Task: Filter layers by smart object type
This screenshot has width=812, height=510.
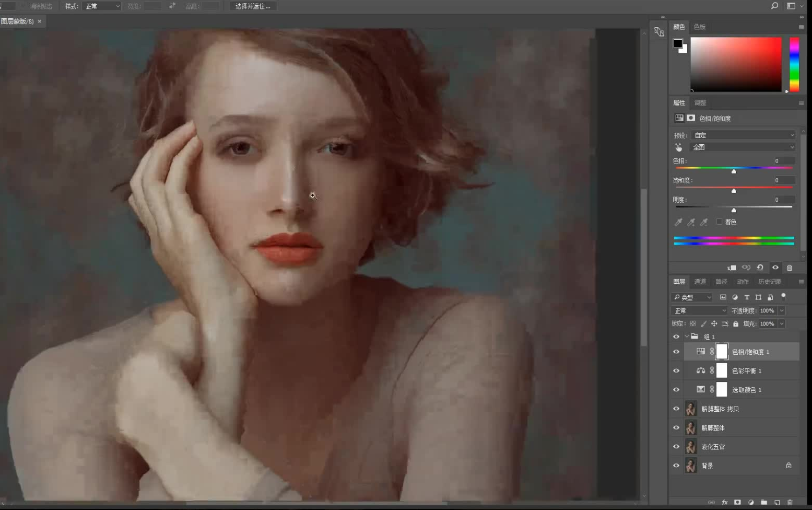Action: pos(770,297)
